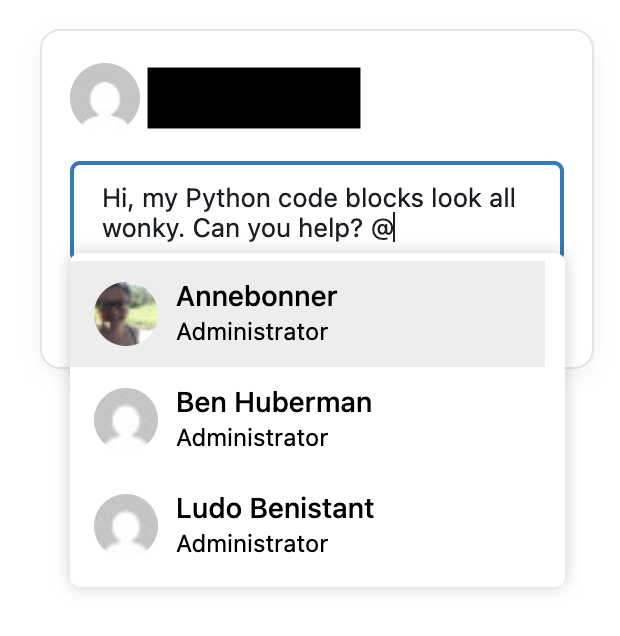Mention Ludo Benistant by clicking his name
This screenshot has width=620, height=636.
click(x=275, y=509)
